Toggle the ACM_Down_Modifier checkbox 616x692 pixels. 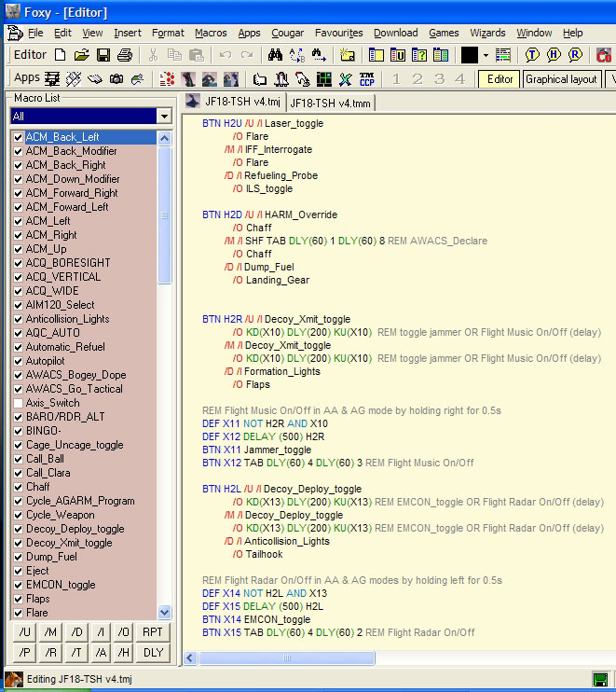click(18, 179)
